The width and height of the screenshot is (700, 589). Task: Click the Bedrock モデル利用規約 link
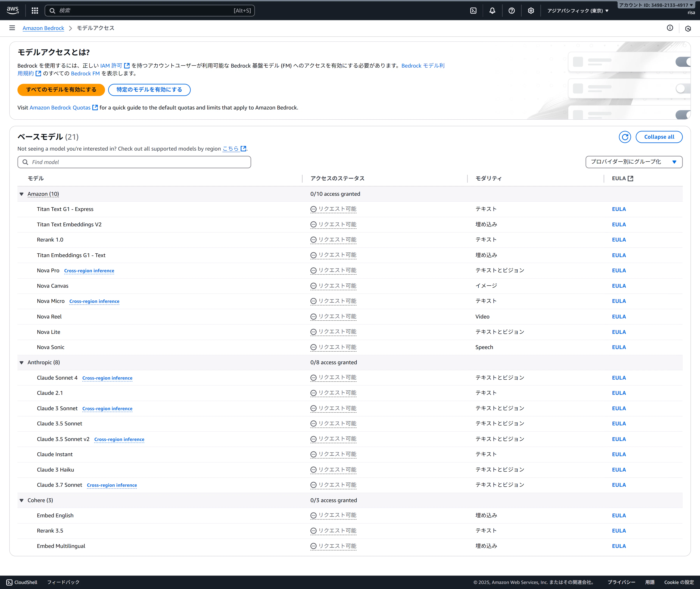coord(423,66)
